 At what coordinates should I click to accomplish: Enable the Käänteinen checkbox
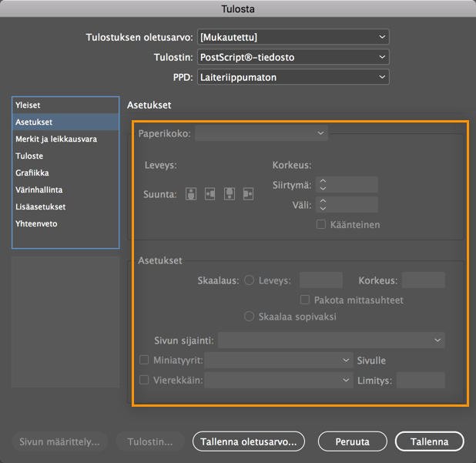click(x=322, y=225)
